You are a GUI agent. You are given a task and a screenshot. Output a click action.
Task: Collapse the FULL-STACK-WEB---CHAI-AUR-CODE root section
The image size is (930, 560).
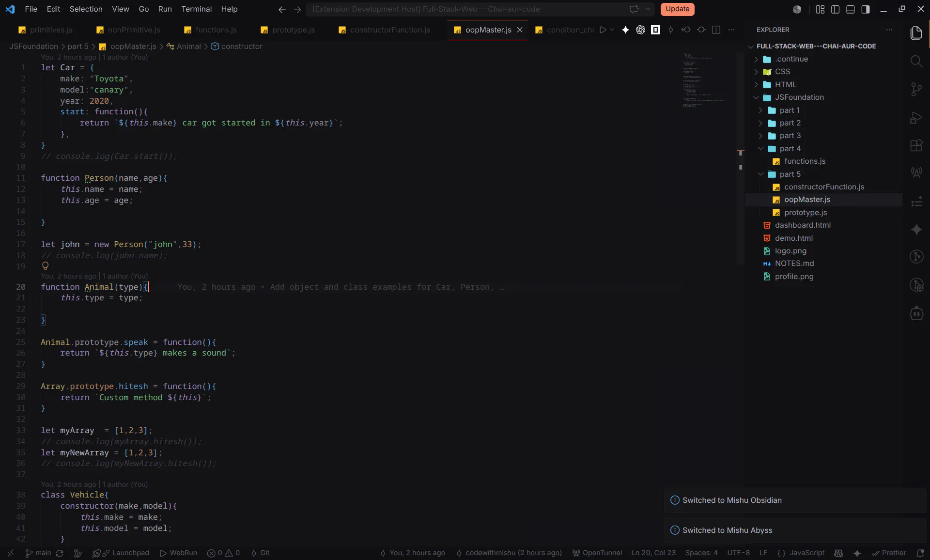click(x=816, y=46)
